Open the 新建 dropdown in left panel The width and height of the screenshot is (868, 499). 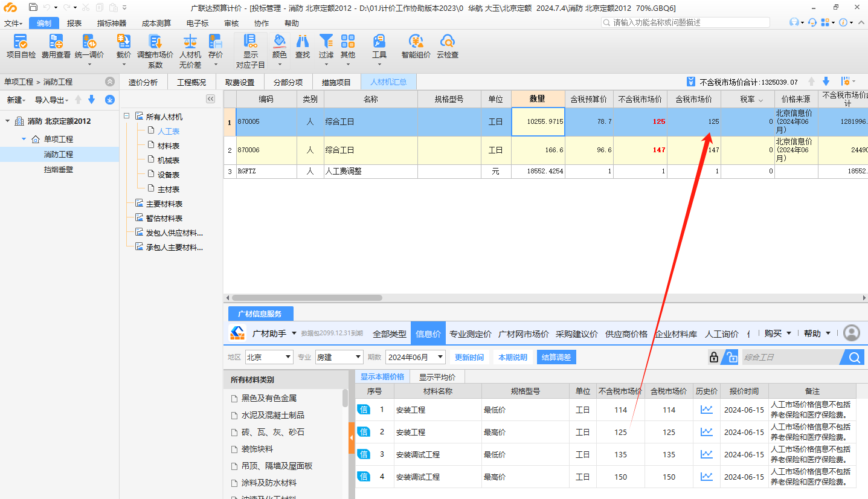[x=16, y=100]
